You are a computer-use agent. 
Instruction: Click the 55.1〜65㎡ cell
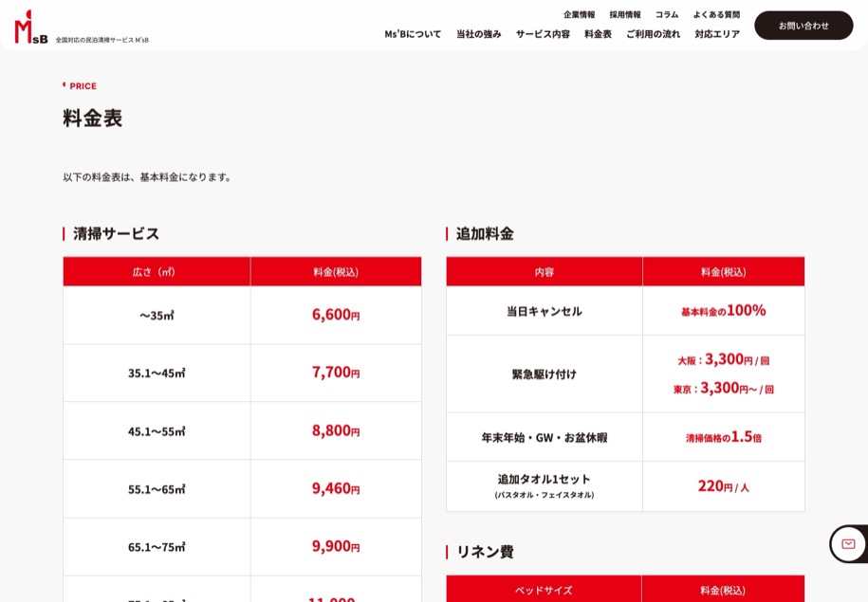tap(157, 489)
